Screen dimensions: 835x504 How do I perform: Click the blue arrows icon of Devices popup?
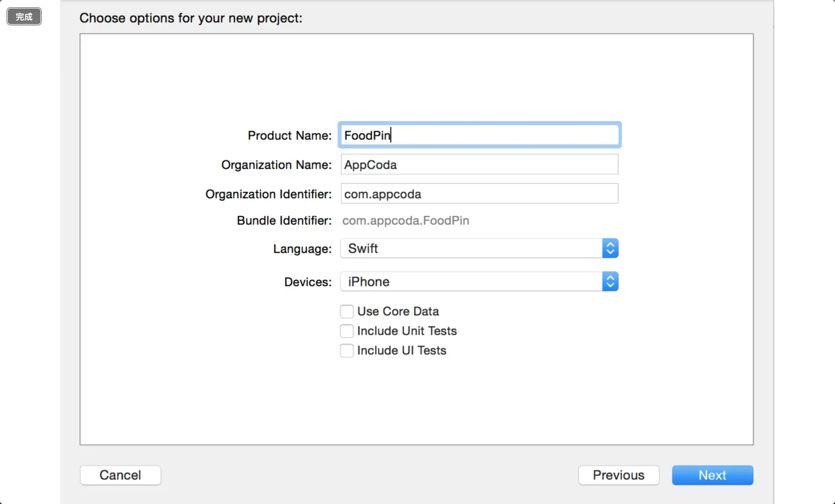(610, 282)
